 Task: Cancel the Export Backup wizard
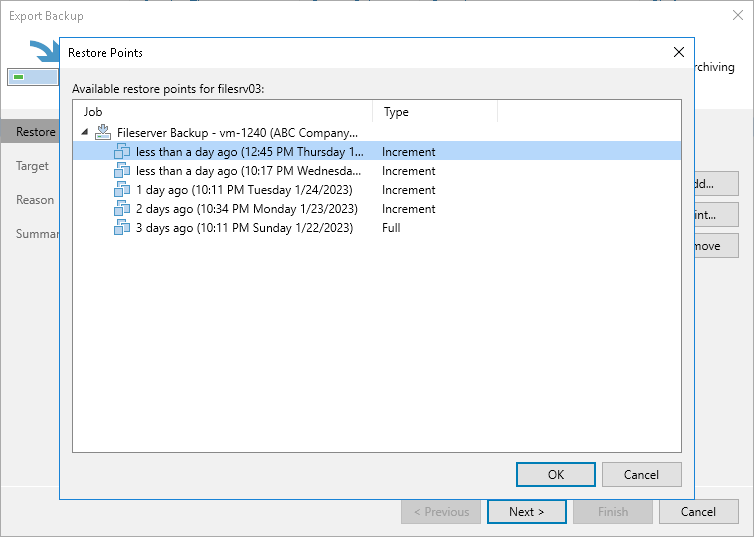[x=698, y=512]
